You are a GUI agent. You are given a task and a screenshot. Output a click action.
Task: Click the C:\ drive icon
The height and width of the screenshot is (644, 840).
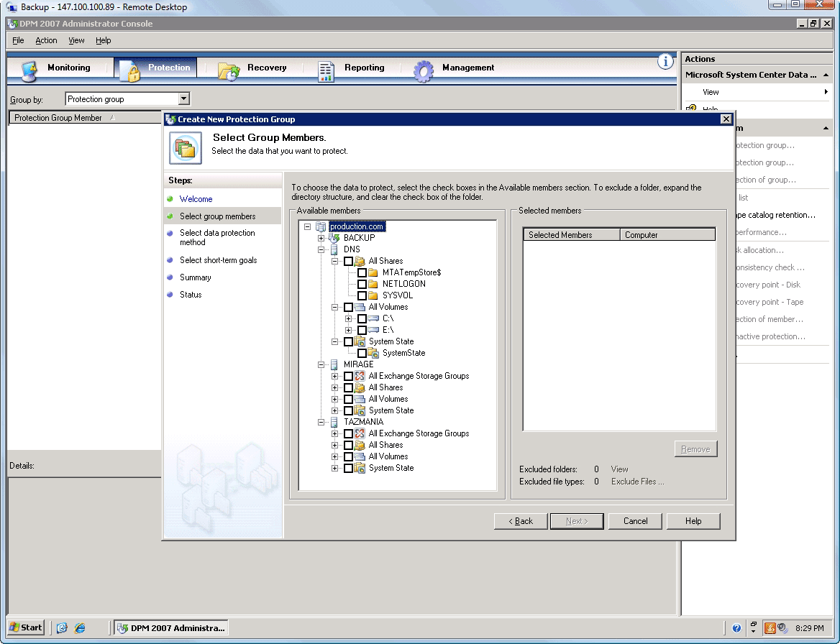[x=373, y=318]
